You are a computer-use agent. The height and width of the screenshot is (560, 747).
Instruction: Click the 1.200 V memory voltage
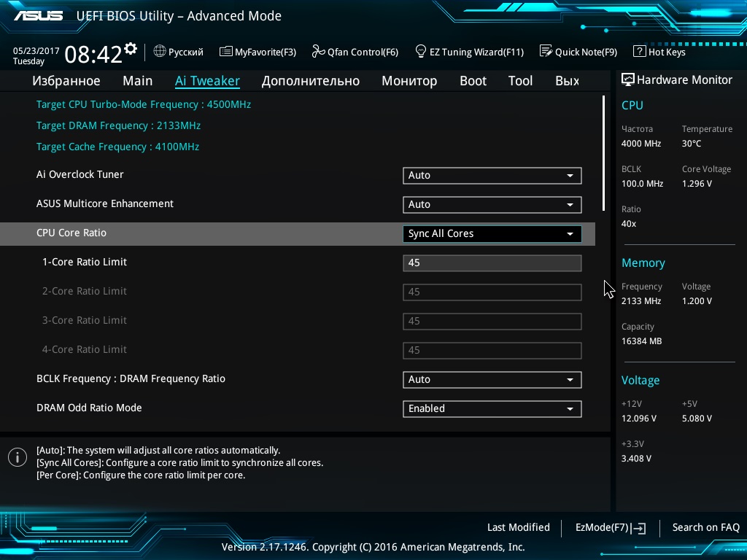tap(697, 301)
